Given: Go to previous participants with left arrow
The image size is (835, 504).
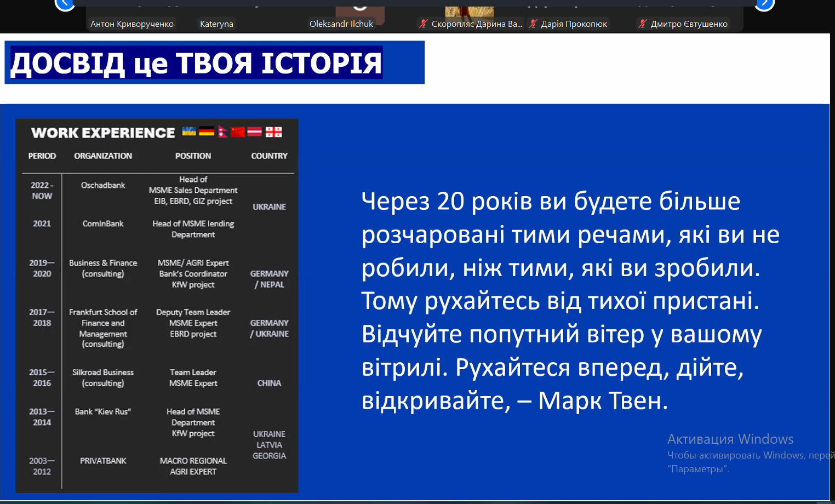Looking at the screenshot, I should [x=65, y=4].
